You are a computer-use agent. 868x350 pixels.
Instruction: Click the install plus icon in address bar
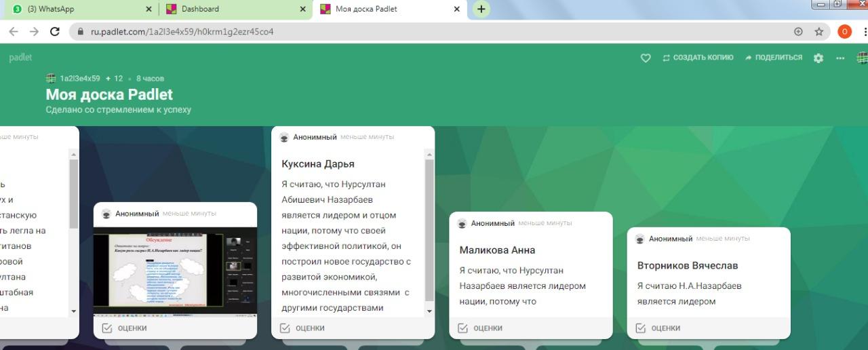point(798,32)
